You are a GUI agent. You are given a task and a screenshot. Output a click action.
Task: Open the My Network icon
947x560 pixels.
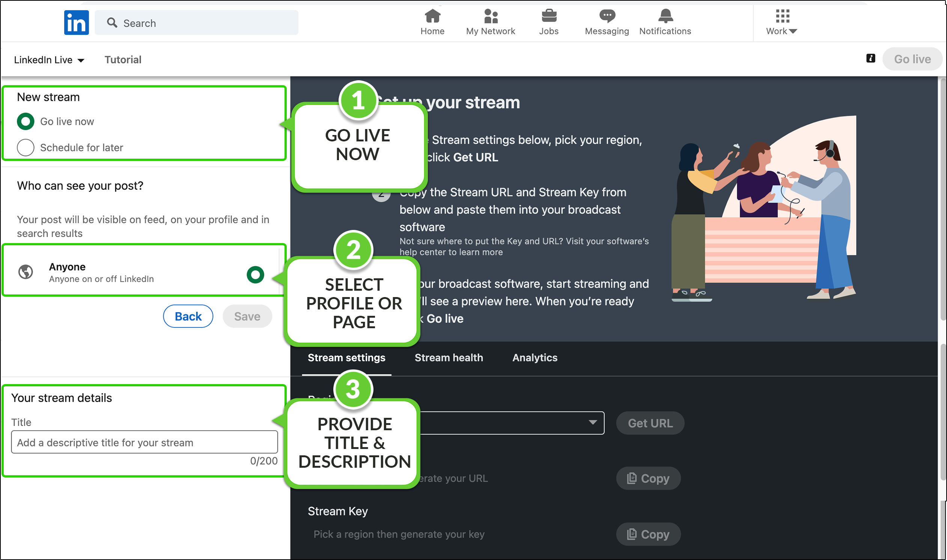pyautogui.click(x=491, y=16)
